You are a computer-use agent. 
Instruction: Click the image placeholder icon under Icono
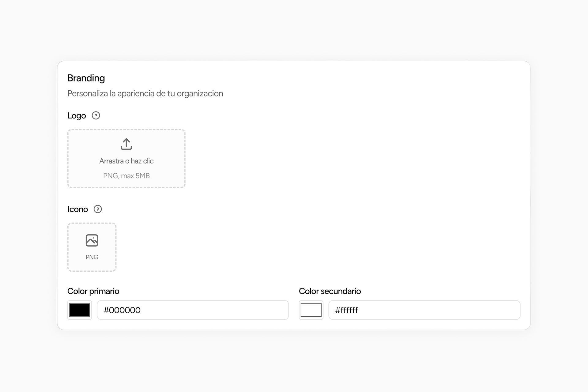click(x=92, y=240)
